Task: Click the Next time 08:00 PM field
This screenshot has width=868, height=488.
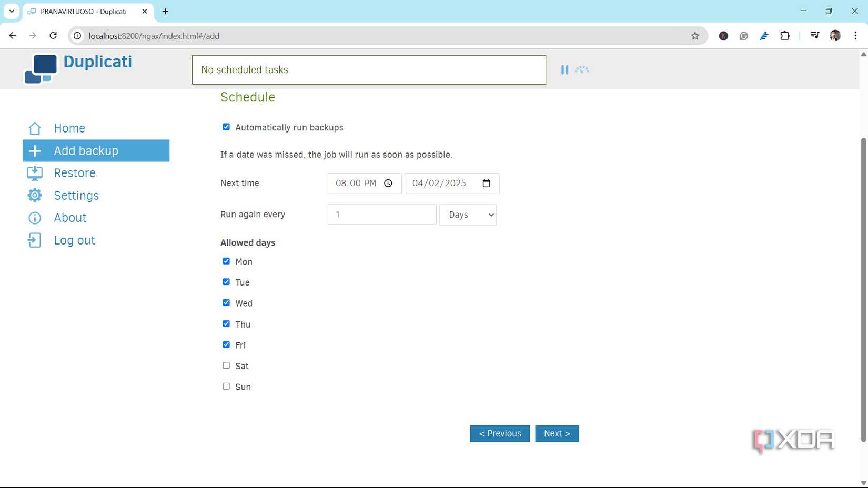Action: pyautogui.click(x=365, y=183)
